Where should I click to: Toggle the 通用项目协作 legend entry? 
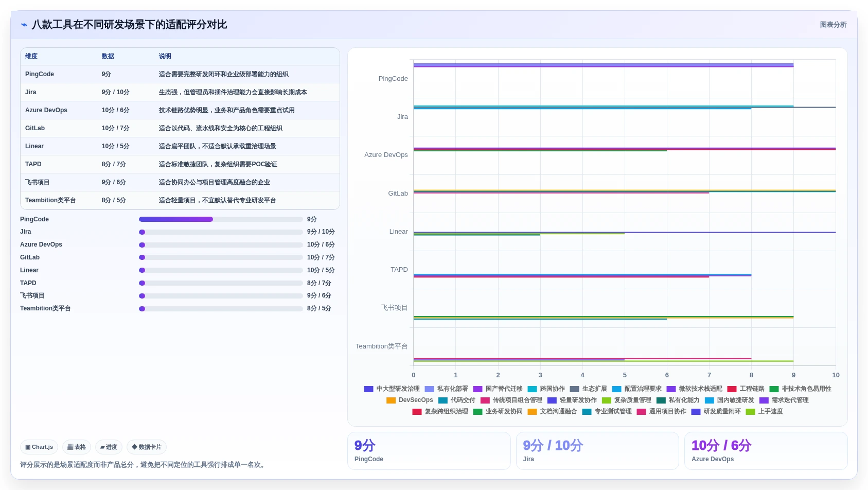click(661, 412)
